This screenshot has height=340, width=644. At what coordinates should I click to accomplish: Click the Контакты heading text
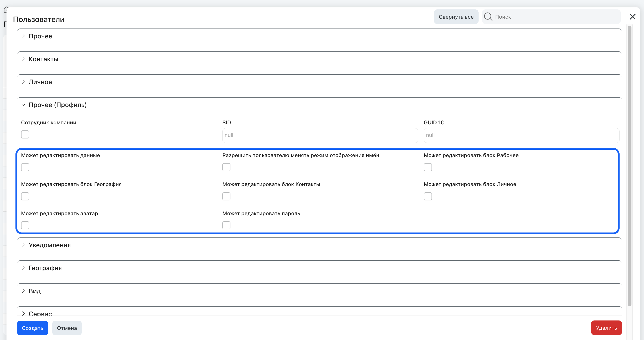43,59
